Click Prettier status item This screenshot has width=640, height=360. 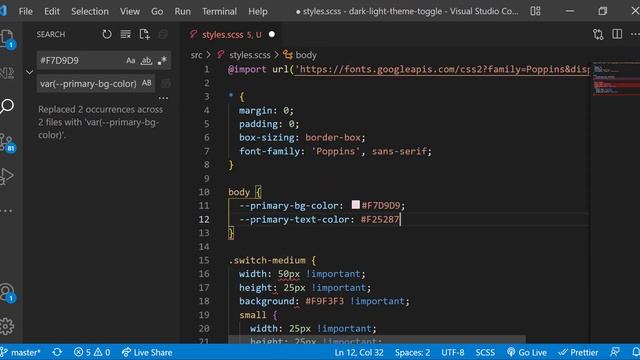tap(578, 352)
